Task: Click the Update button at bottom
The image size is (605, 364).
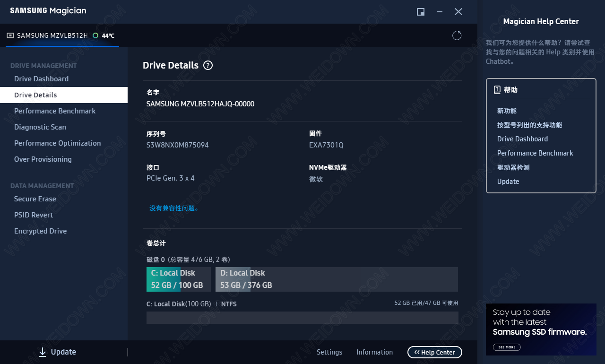Action: click(57, 352)
